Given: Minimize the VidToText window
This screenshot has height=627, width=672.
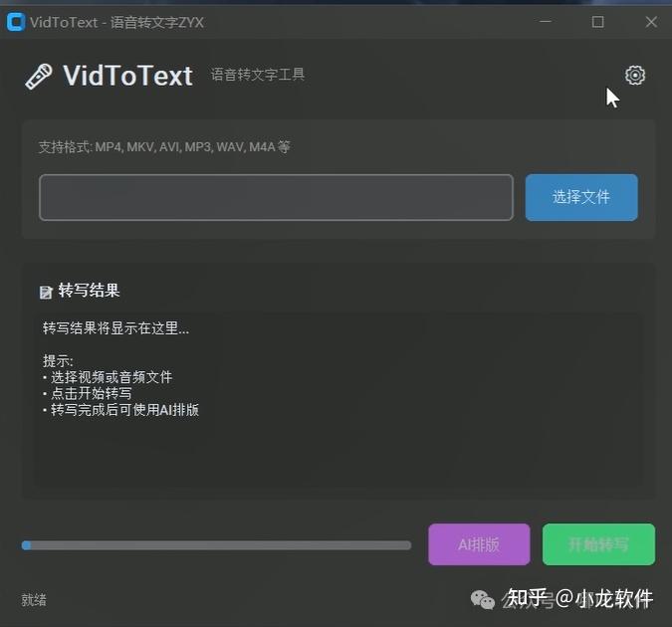Looking at the screenshot, I should pos(546,22).
